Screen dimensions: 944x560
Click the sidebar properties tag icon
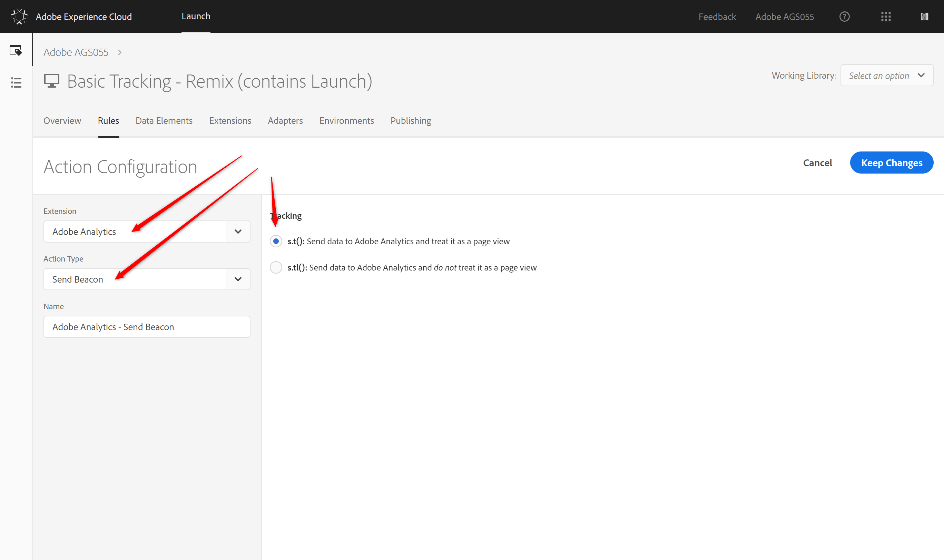16,50
